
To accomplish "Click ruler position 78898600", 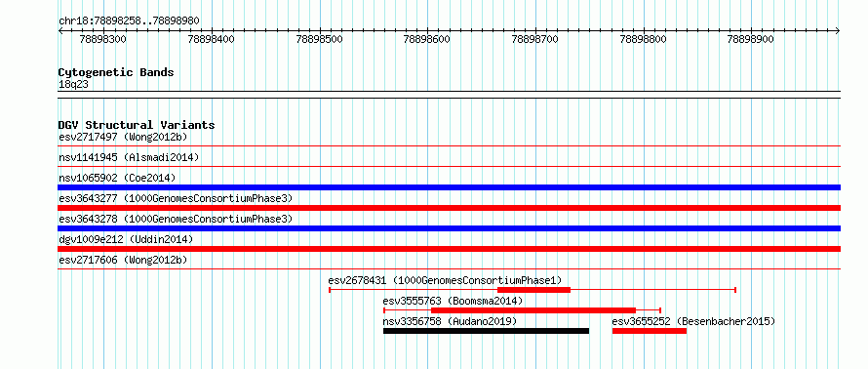I will point(427,39).
